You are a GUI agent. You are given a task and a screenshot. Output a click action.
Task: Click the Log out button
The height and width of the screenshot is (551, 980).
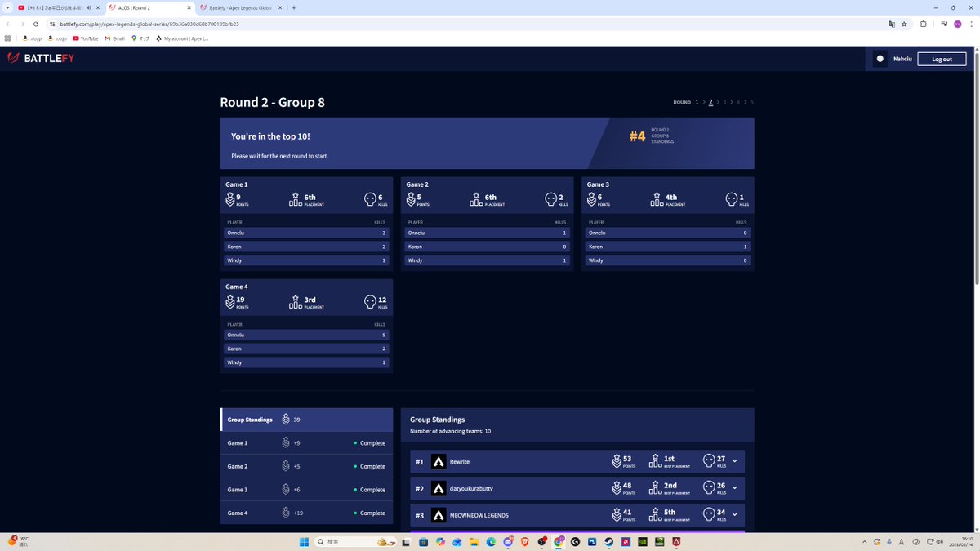(942, 59)
